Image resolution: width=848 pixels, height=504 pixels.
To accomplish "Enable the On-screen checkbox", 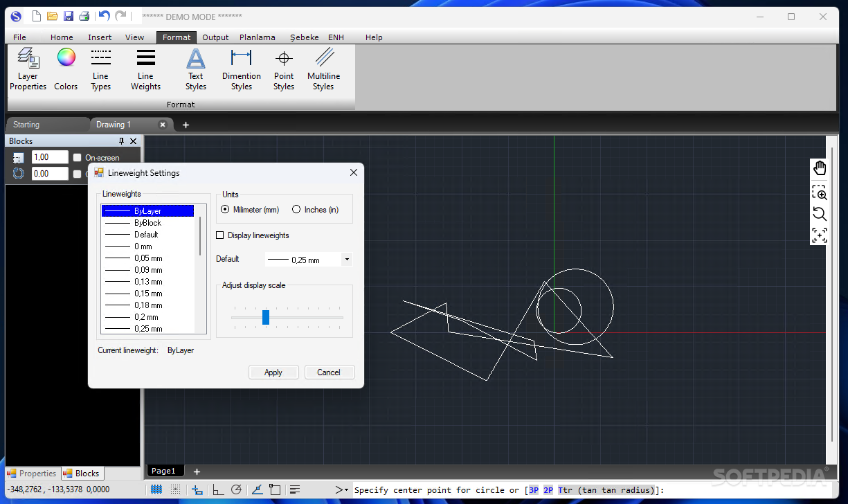I will [x=78, y=158].
